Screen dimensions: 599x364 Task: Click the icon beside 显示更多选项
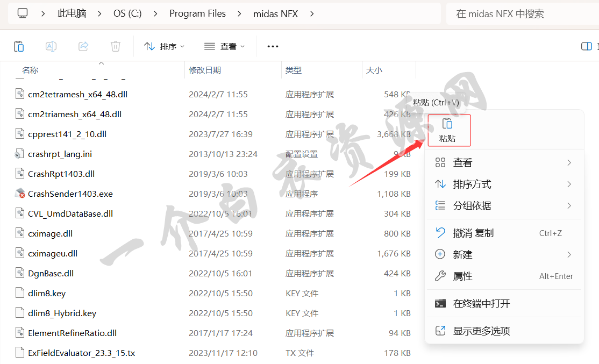pos(440,330)
